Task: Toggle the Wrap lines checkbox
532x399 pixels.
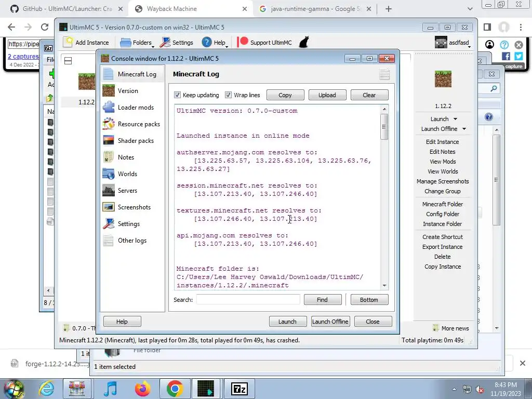Action: pyautogui.click(x=229, y=95)
